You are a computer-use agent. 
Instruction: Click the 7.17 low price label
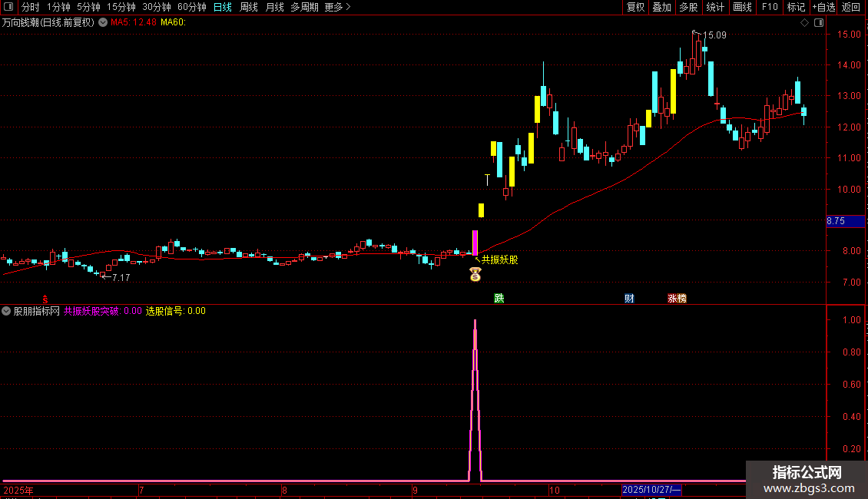[x=121, y=278]
